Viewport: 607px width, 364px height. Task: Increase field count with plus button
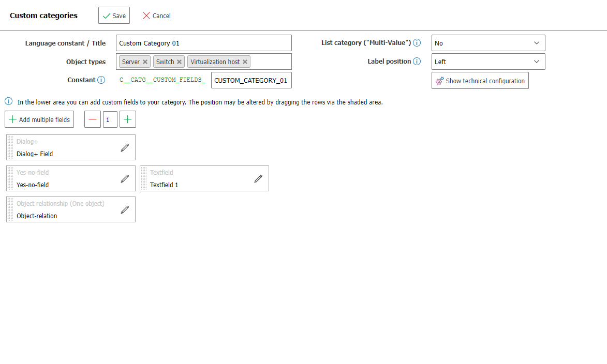pyautogui.click(x=128, y=119)
